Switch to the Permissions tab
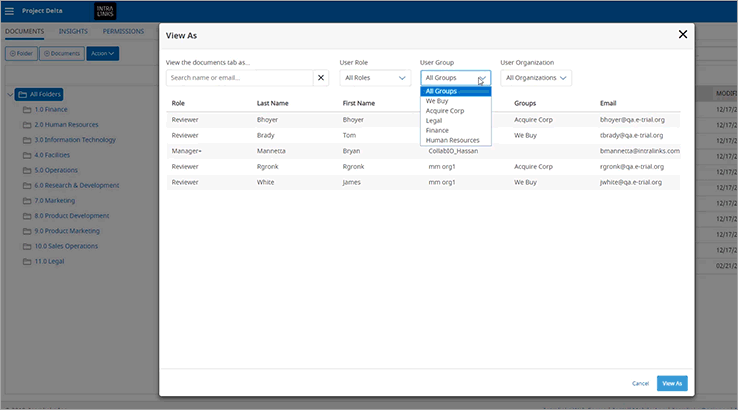This screenshot has width=738, height=410. (x=123, y=31)
